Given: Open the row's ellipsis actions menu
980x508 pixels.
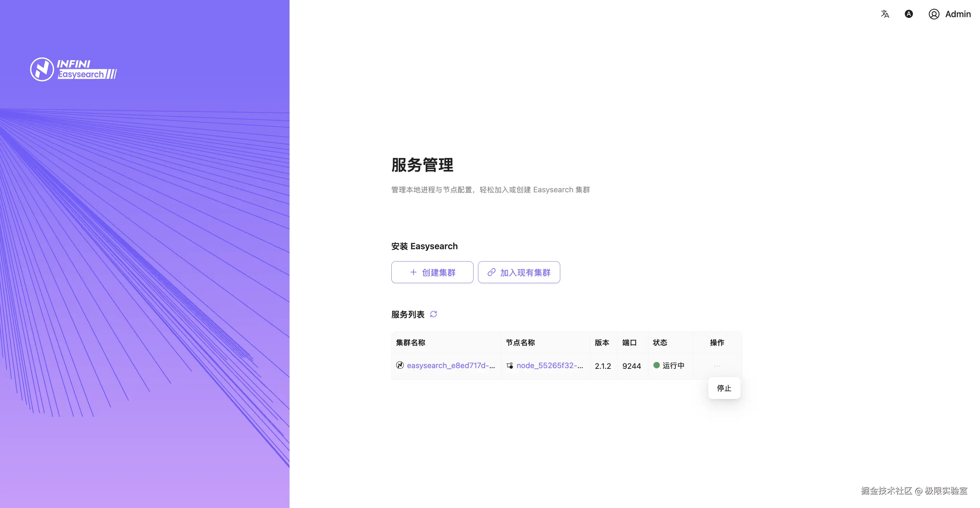Looking at the screenshot, I should point(717,366).
